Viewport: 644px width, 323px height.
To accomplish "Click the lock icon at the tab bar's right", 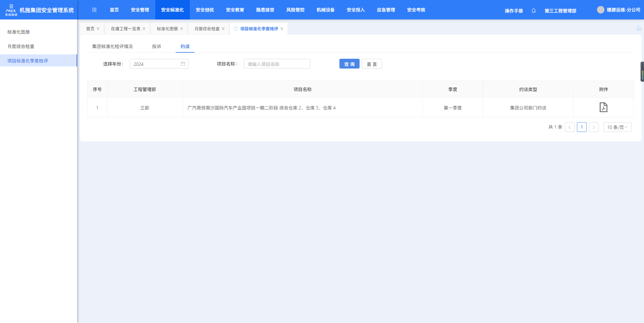I will pyautogui.click(x=639, y=29).
